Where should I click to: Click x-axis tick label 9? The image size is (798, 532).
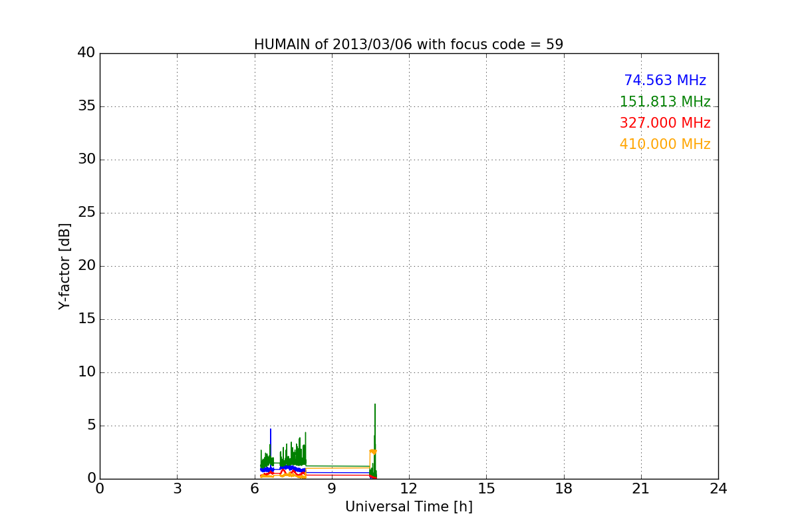[332, 489]
